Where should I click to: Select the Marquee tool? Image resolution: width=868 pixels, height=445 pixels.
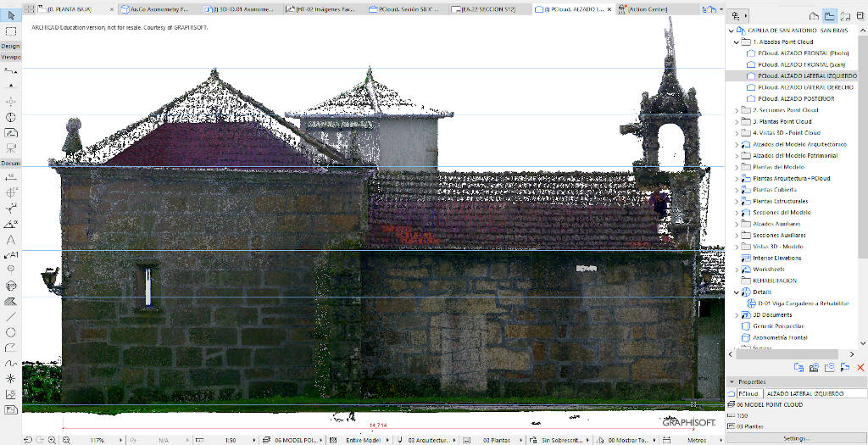[x=11, y=31]
